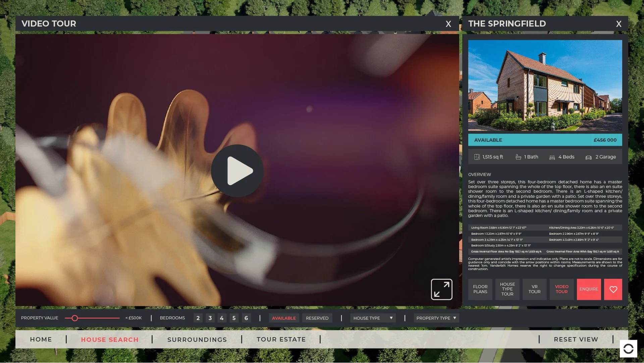Click the Enquire button
Viewport: 644px width, 363px height.
click(589, 289)
